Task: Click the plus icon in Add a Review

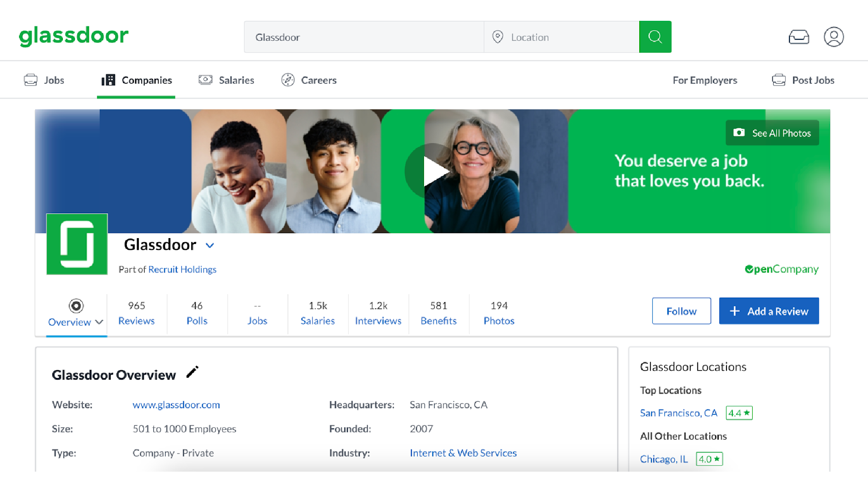Action: tap(735, 311)
